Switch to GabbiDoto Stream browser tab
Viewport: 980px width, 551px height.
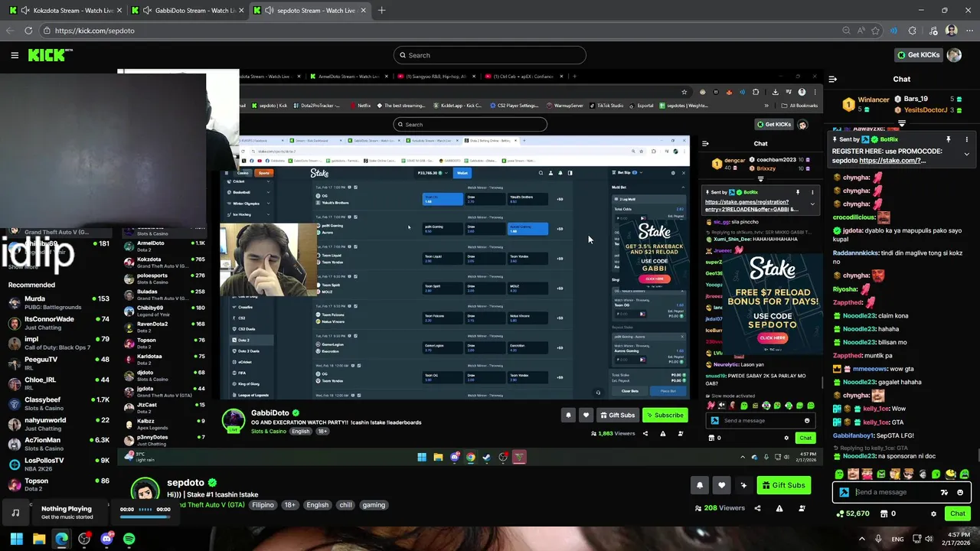coord(187,11)
